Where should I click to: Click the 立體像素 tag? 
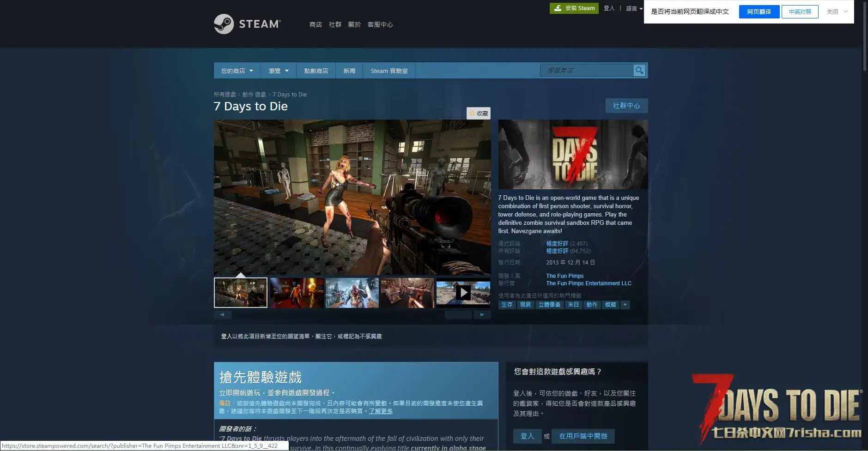[x=549, y=305]
